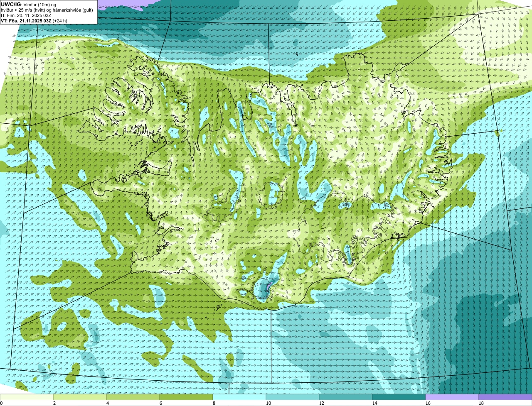
Task: Click the "6" label on the color scale
Action: point(161,403)
